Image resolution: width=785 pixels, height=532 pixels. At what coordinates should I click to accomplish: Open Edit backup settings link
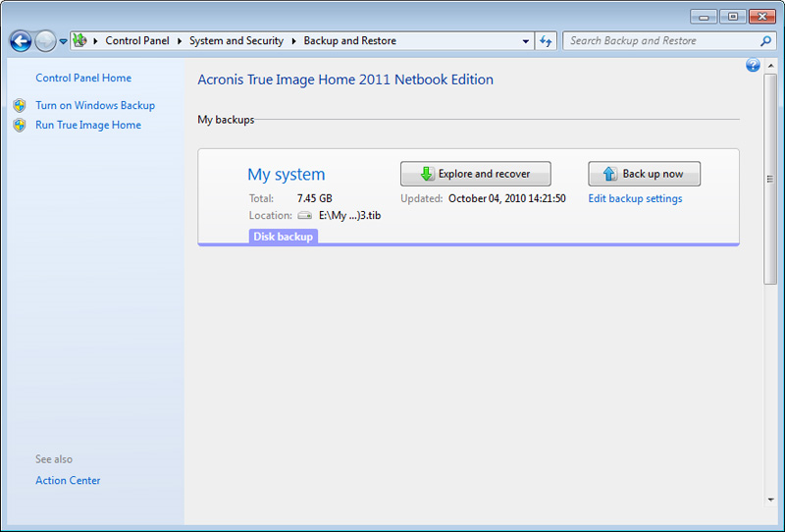635,198
